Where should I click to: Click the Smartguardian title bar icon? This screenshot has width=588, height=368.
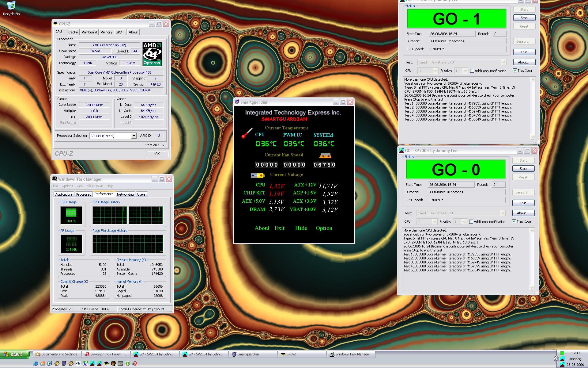237,102
